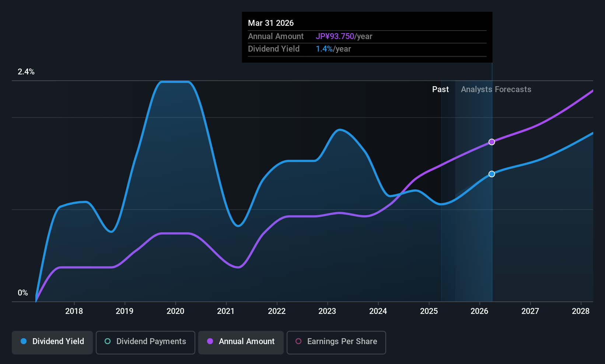Screen dimensions: 605x364
Task: Click the 2026 x-axis label
Action: coord(479,311)
